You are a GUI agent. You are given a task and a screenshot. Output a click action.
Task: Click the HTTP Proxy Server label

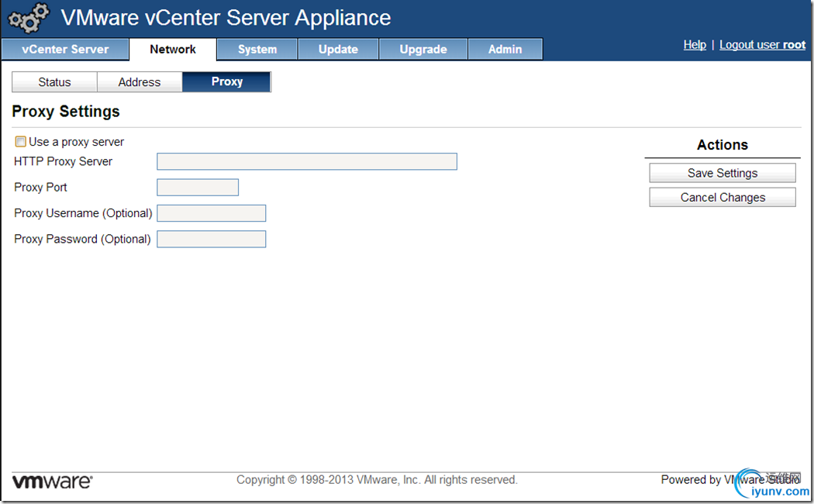64,161
